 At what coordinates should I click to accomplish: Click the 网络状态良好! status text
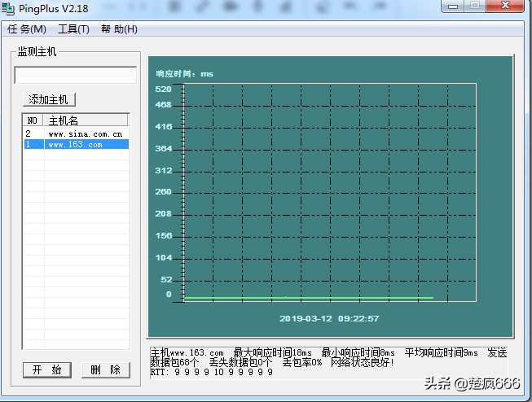coord(363,362)
